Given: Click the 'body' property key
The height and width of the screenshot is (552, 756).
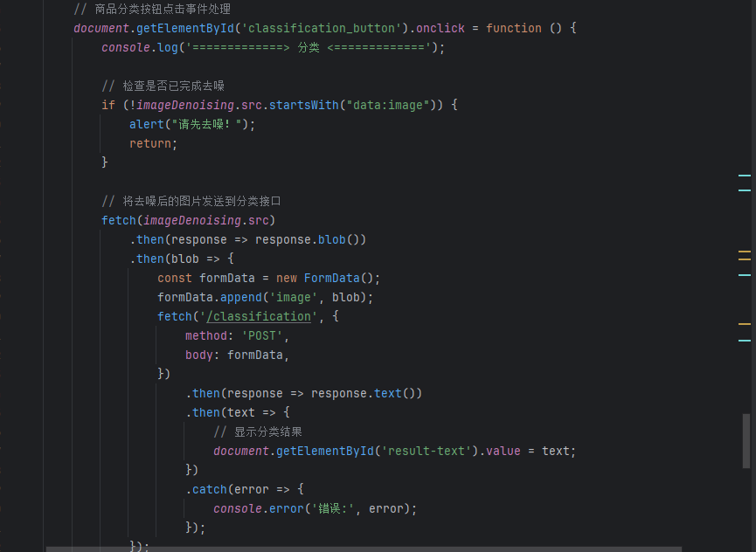Looking at the screenshot, I should tap(199, 355).
